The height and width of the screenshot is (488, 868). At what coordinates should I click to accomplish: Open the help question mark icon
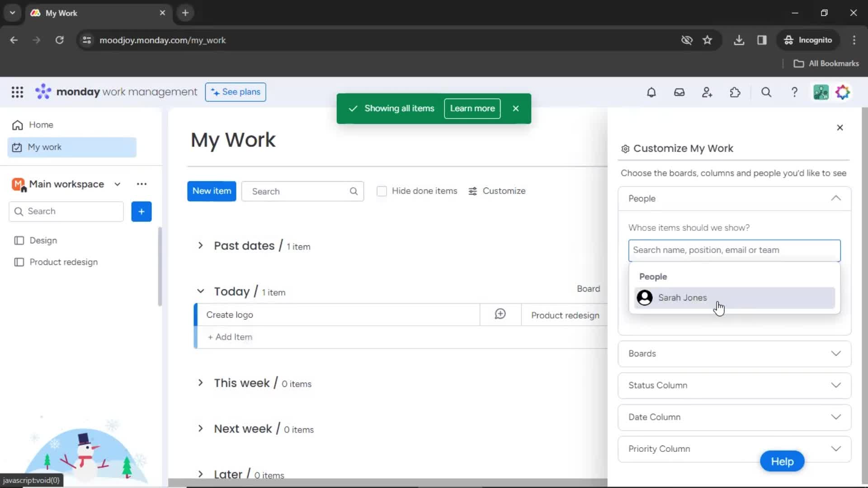pyautogui.click(x=794, y=92)
